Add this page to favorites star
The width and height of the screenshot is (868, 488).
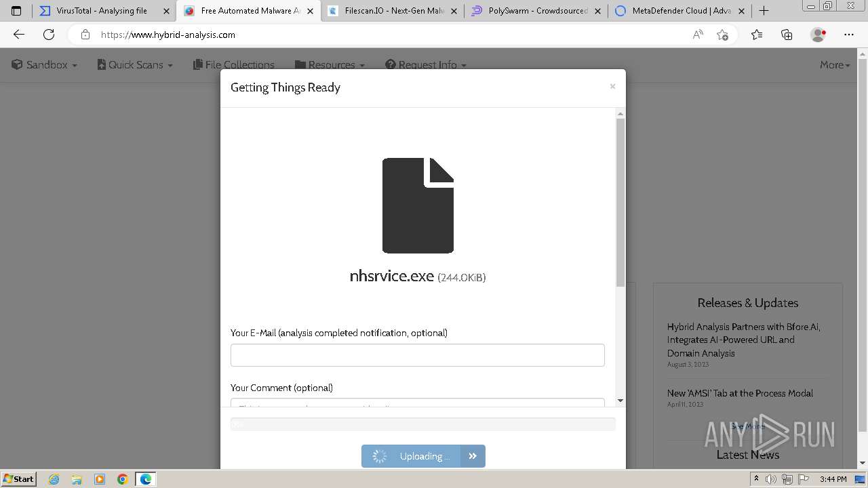pyautogui.click(x=723, y=35)
